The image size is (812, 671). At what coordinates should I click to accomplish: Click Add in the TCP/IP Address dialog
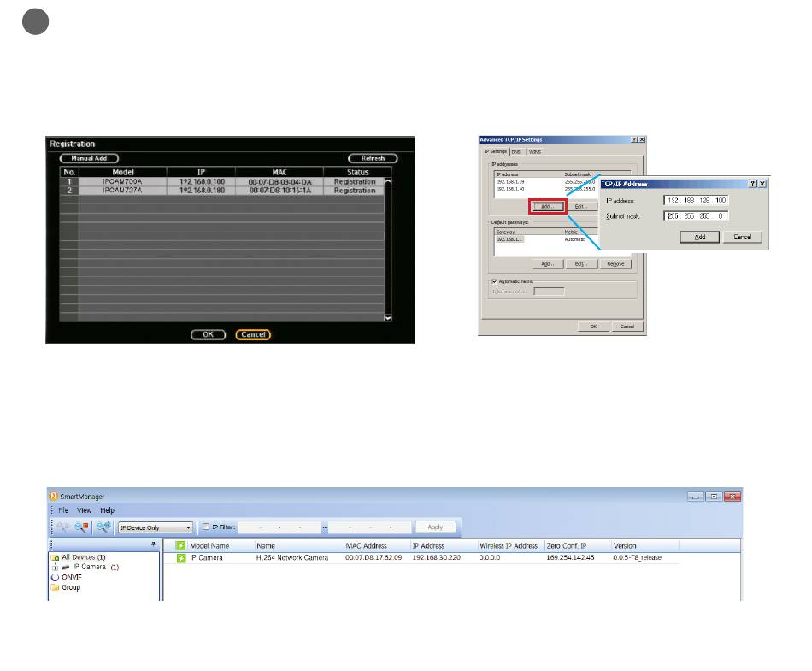[x=700, y=237]
